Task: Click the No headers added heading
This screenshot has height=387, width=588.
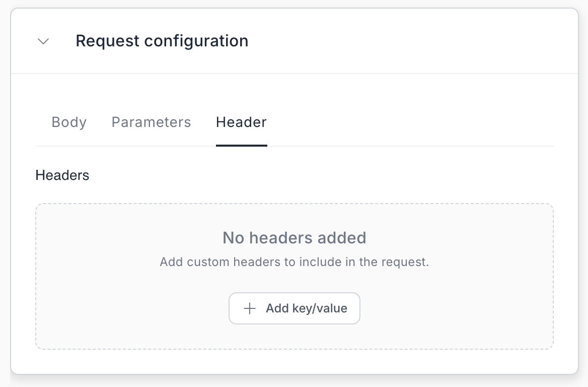Action: tap(294, 237)
